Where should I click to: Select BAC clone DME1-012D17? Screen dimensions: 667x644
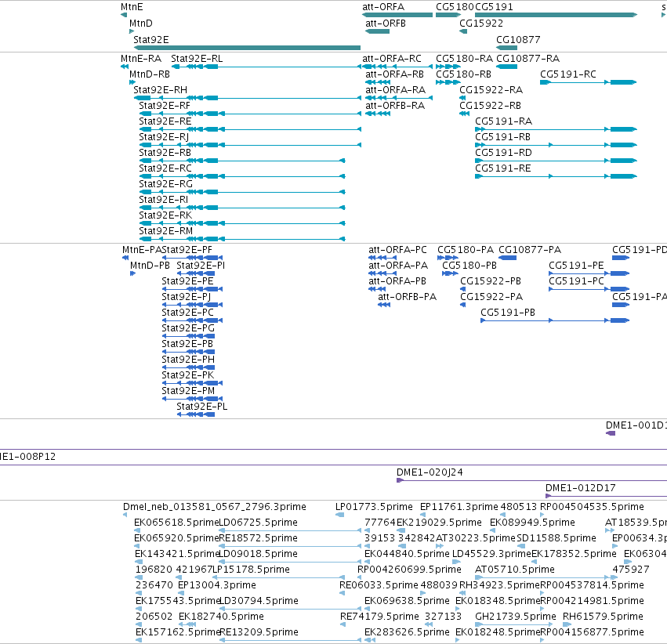point(606,496)
